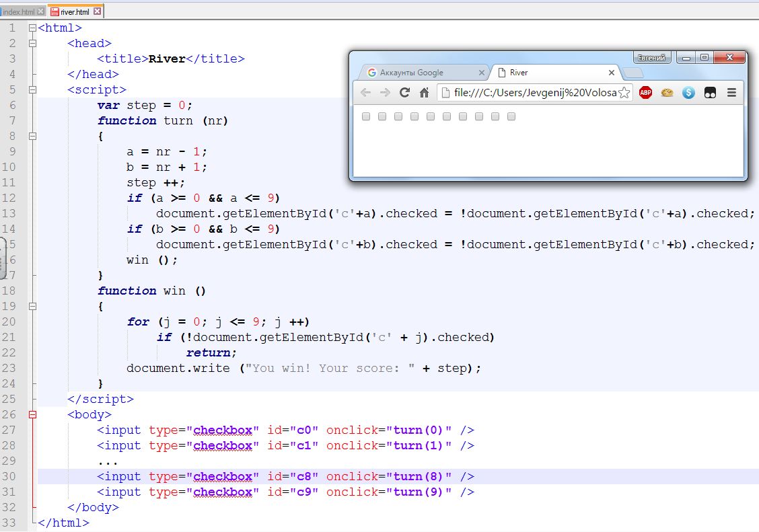Click the onclick="turn(8)" attribute on line 30
Screen dimensions: 759x532
(x=389, y=477)
